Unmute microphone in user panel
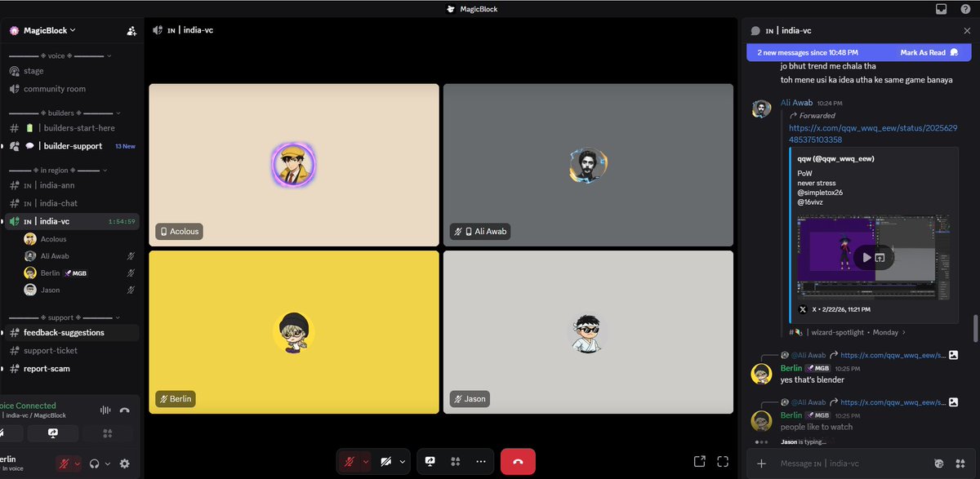This screenshot has height=479, width=980. pos(64,463)
